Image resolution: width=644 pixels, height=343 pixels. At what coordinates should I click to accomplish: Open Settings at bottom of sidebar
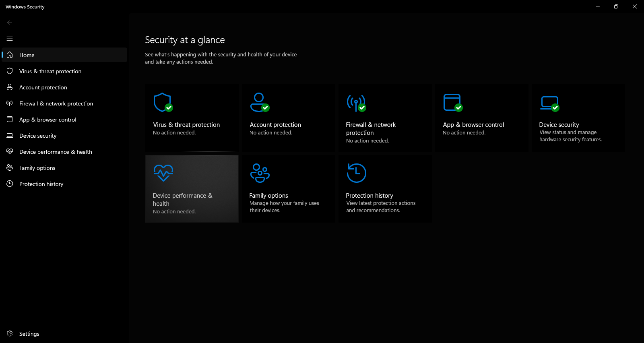pyautogui.click(x=64, y=333)
